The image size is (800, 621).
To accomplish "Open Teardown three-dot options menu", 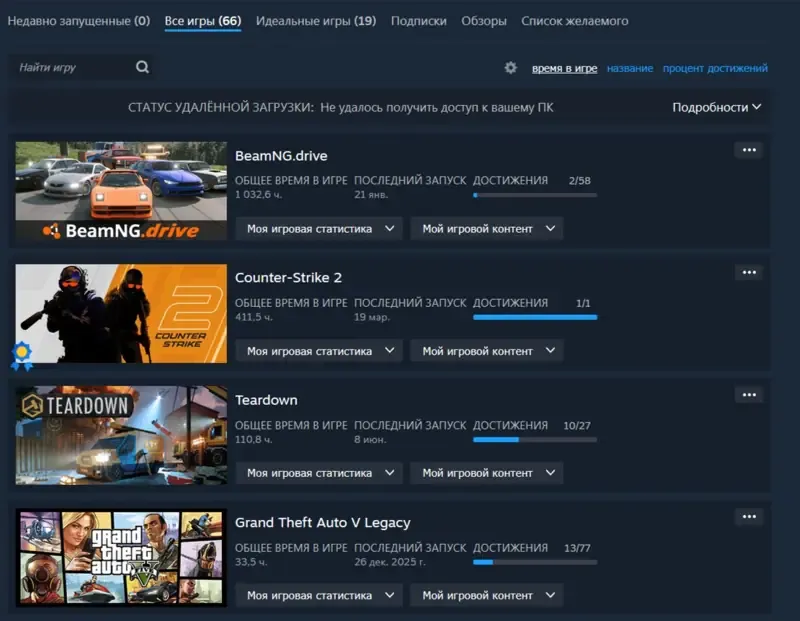I will pyautogui.click(x=749, y=395).
